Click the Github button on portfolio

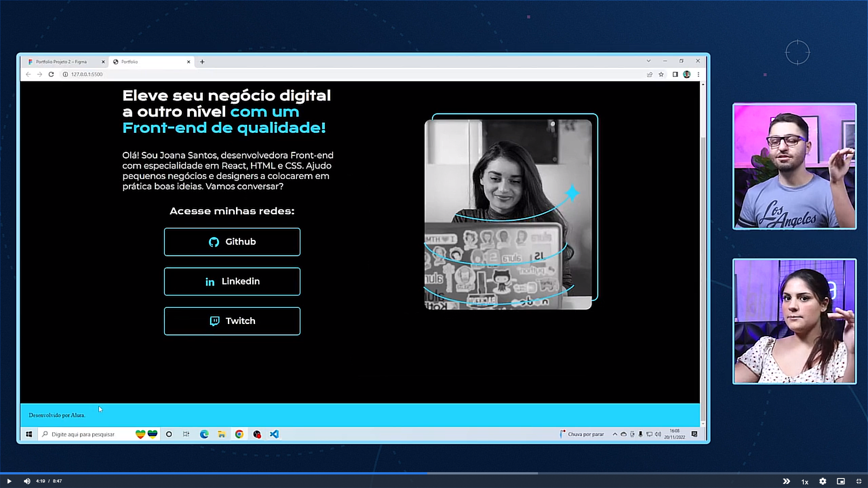[231, 241]
